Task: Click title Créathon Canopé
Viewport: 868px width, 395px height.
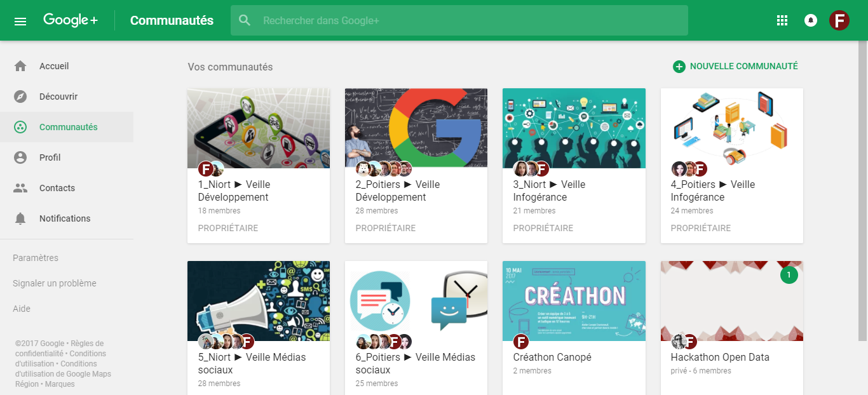Action: 552,357
